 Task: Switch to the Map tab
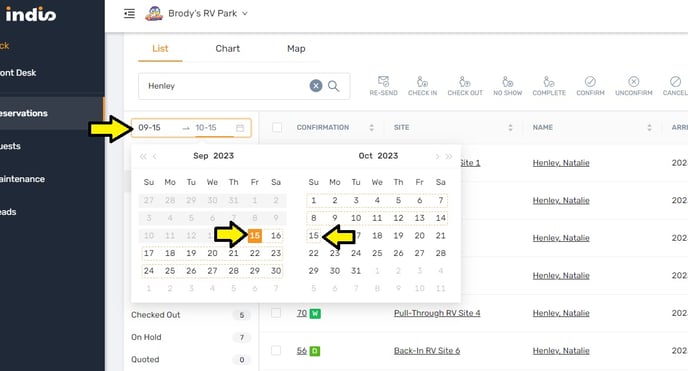click(296, 49)
